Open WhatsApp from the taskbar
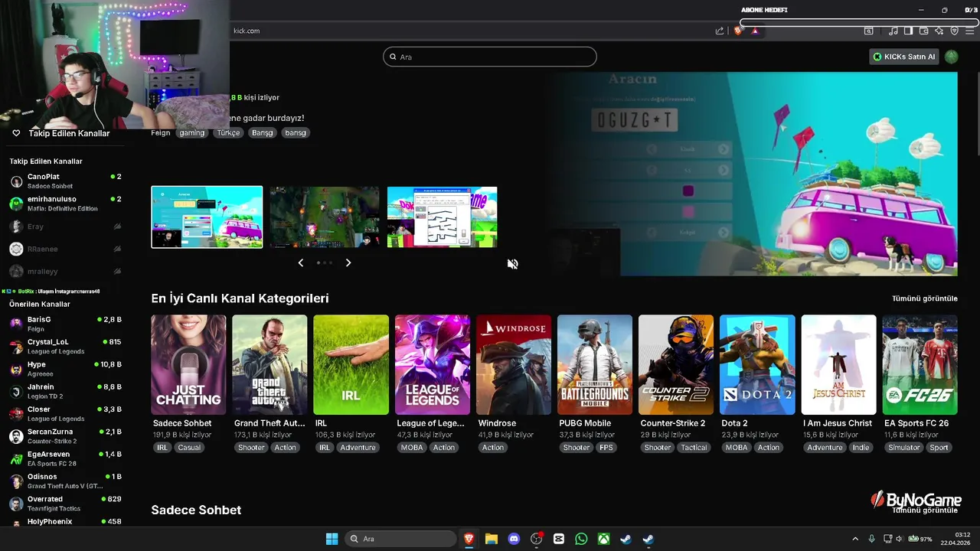The height and width of the screenshot is (551, 980). [581, 539]
